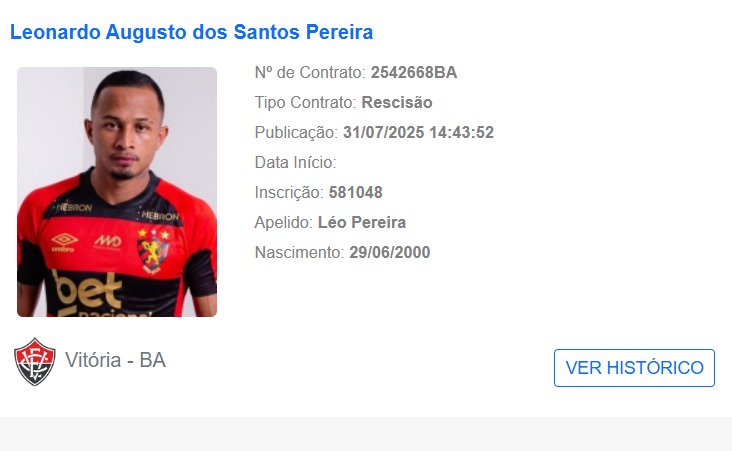Click the Data Início label
Viewport: 732px width, 451px height.
point(296,162)
